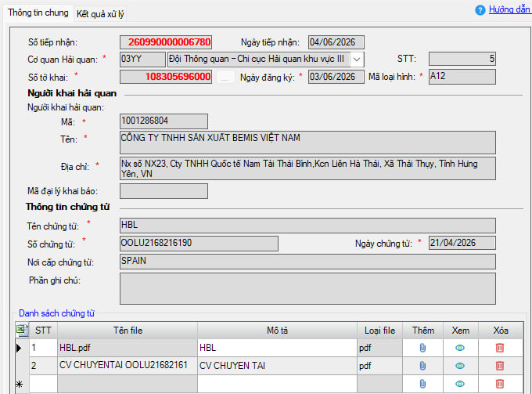Click the Mã loại hình field A12
Screen dimensions: 532x394
pyautogui.click(x=462, y=77)
